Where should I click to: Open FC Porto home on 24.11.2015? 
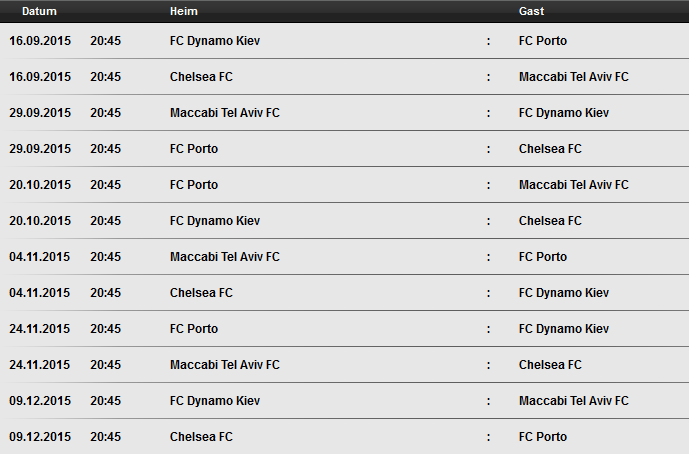tap(194, 329)
